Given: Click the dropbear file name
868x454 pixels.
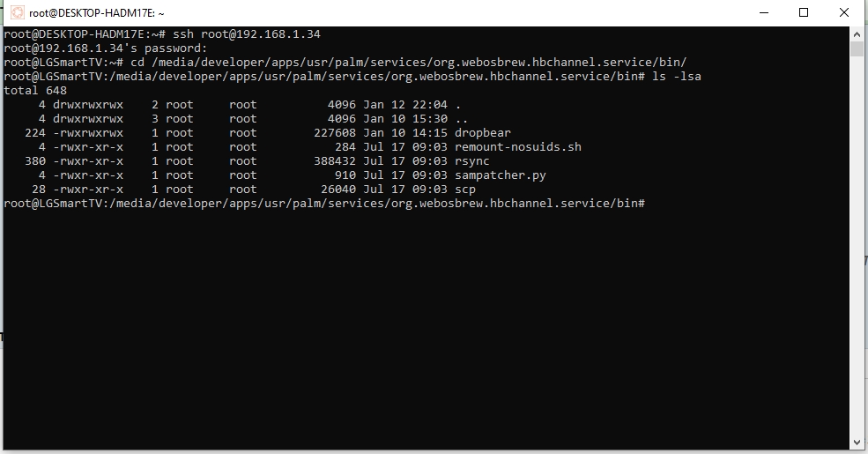Looking at the screenshot, I should [x=482, y=133].
